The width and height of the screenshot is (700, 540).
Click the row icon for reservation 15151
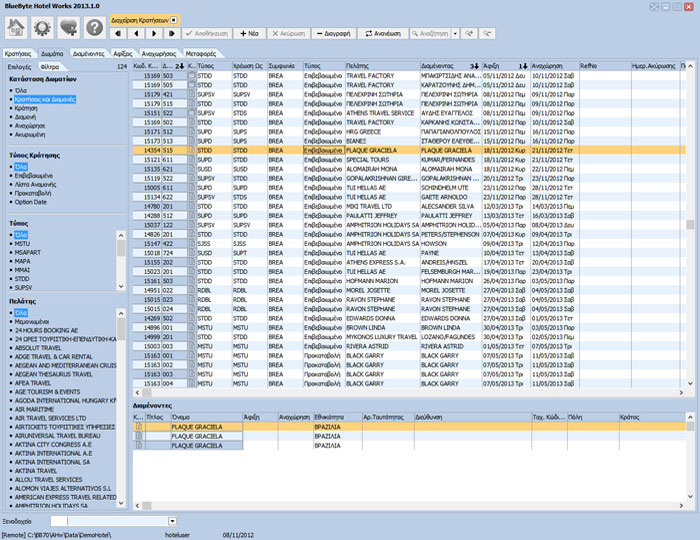[192, 113]
